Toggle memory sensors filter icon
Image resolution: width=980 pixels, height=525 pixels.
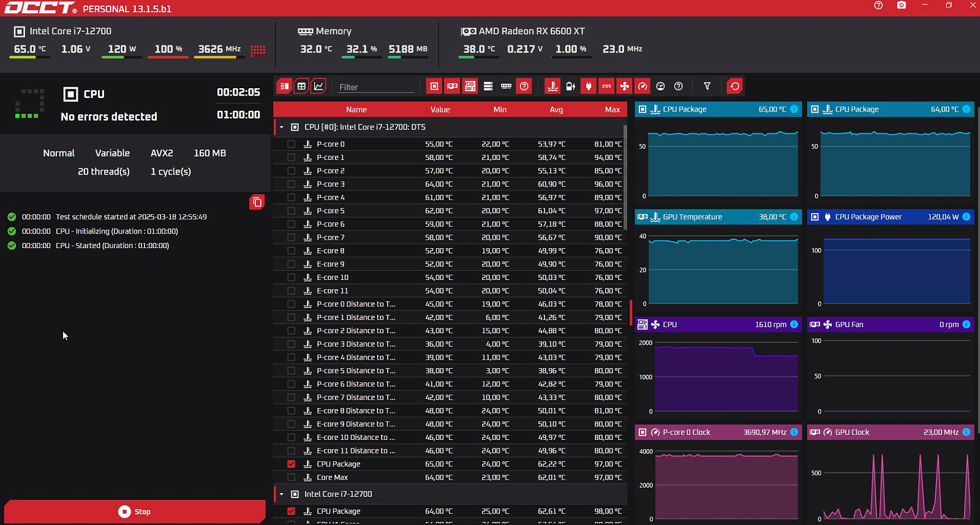506,86
